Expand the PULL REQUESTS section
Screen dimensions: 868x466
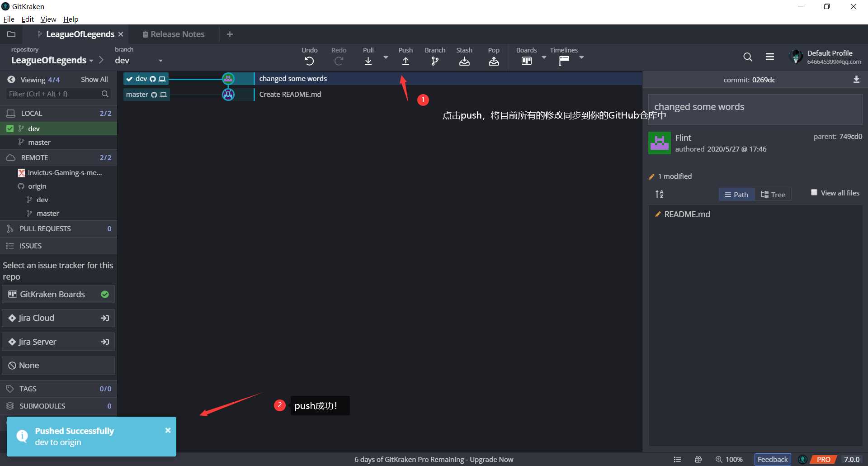pyautogui.click(x=58, y=228)
